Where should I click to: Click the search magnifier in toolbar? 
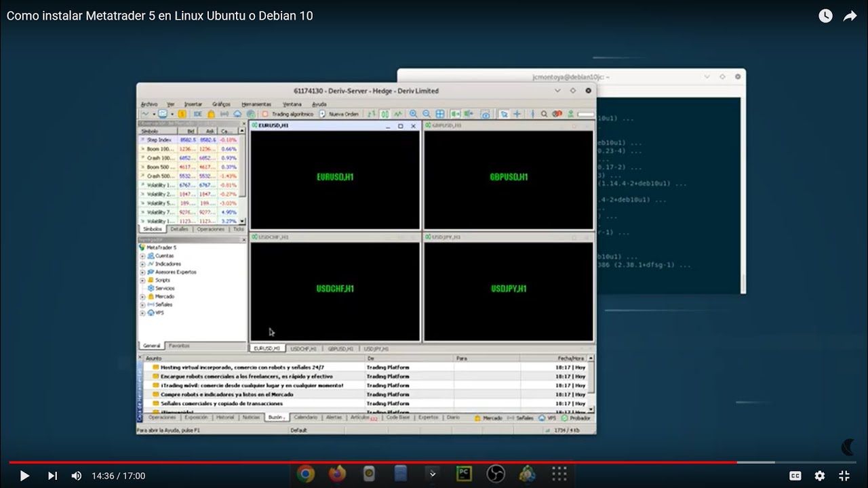pos(544,114)
